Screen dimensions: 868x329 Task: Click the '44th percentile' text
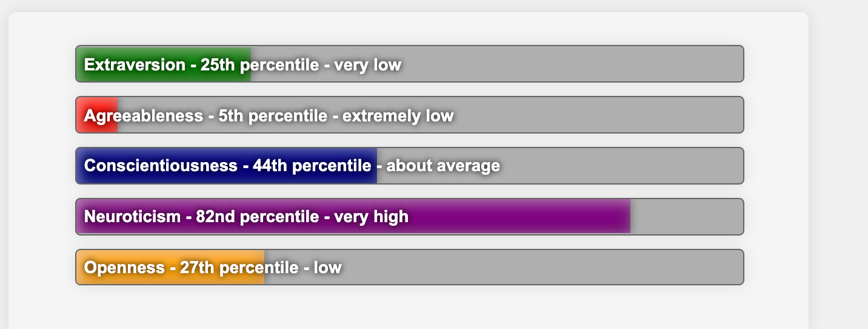click(312, 166)
